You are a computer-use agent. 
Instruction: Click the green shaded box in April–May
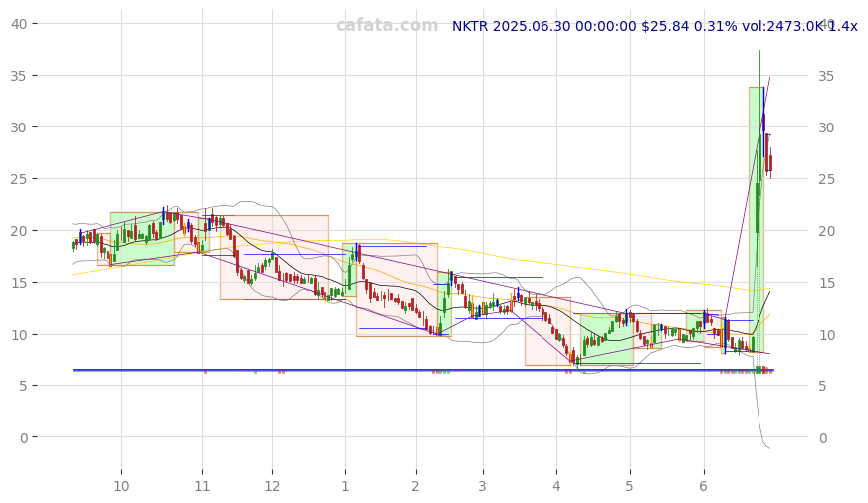(607, 339)
